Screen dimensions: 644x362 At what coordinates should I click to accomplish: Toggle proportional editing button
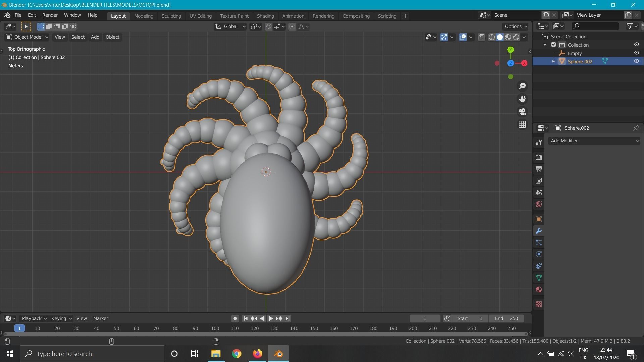tap(292, 27)
